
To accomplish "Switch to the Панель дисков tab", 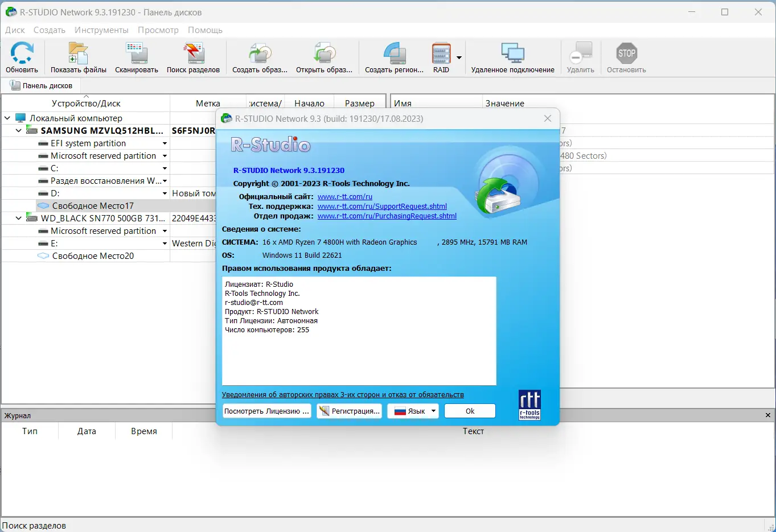I will 41,85.
